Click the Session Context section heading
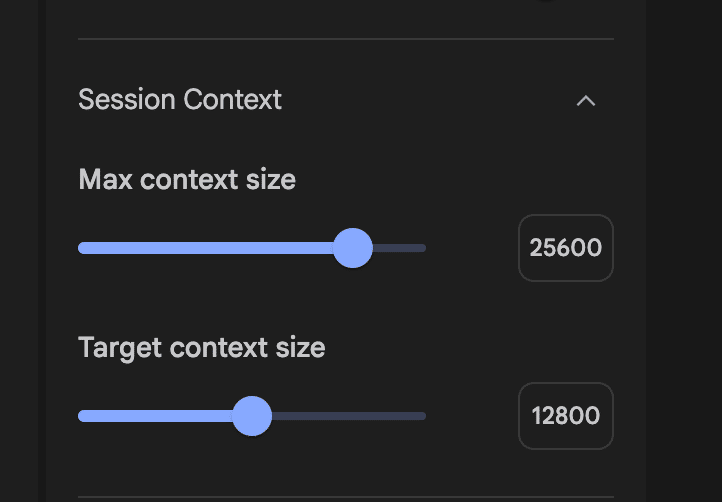Viewport: 722px width, 502px height. pyautogui.click(x=180, y=100)
